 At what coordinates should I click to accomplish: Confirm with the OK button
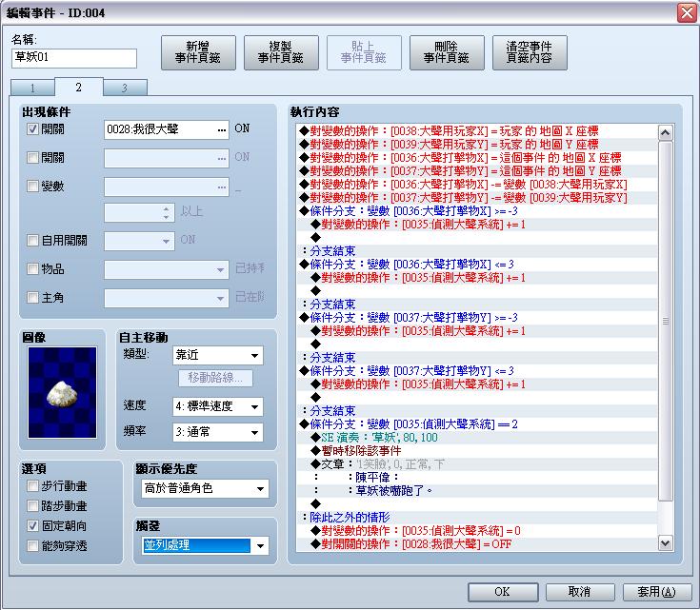coord(503,592)
